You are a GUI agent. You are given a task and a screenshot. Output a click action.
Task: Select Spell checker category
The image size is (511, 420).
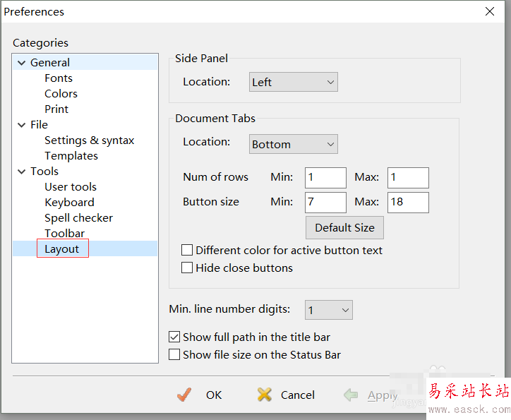(78, 218)
